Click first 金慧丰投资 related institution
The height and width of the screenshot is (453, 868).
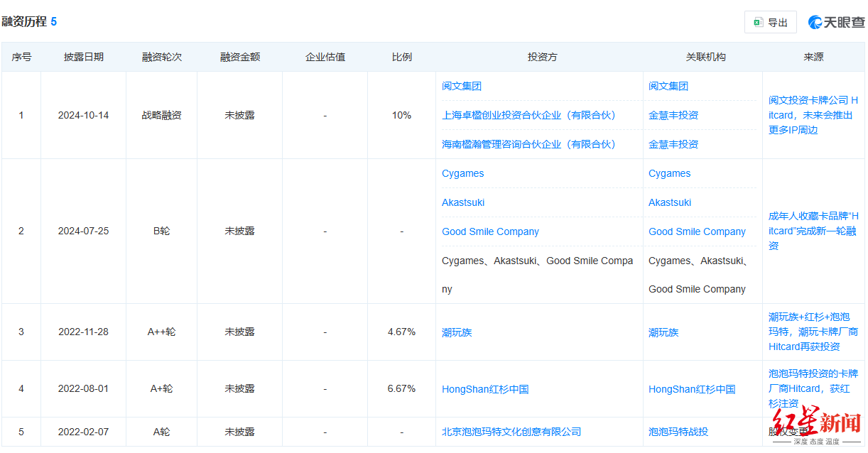[673, 115]
